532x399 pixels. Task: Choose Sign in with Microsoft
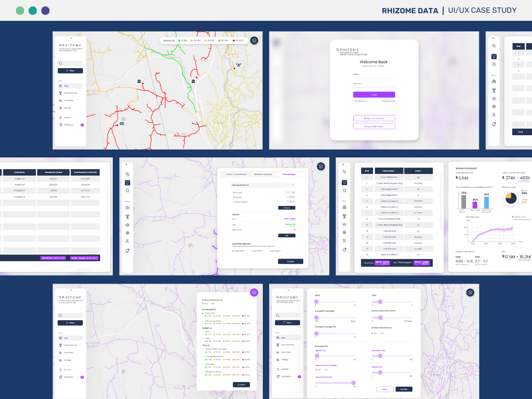pyautogui.click(x=374, y=118)
